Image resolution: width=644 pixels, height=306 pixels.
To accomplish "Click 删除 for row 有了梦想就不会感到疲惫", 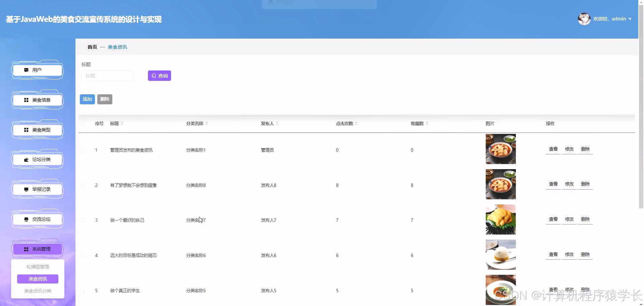I will tap(585, 184).
